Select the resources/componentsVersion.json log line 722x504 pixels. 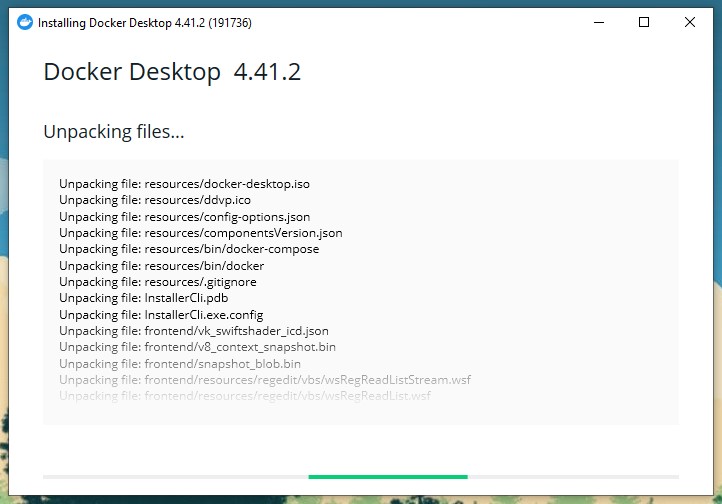click(x=201, y=233)
